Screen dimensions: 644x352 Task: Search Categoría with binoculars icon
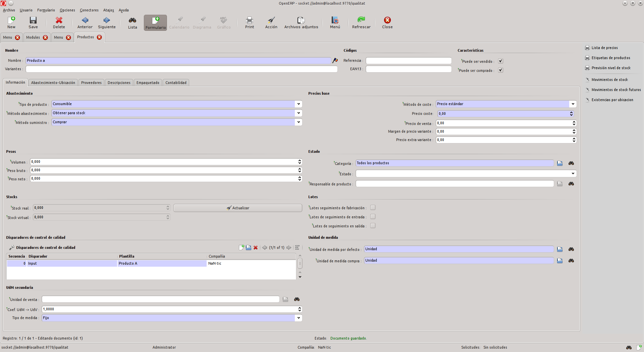coord(571,163)
